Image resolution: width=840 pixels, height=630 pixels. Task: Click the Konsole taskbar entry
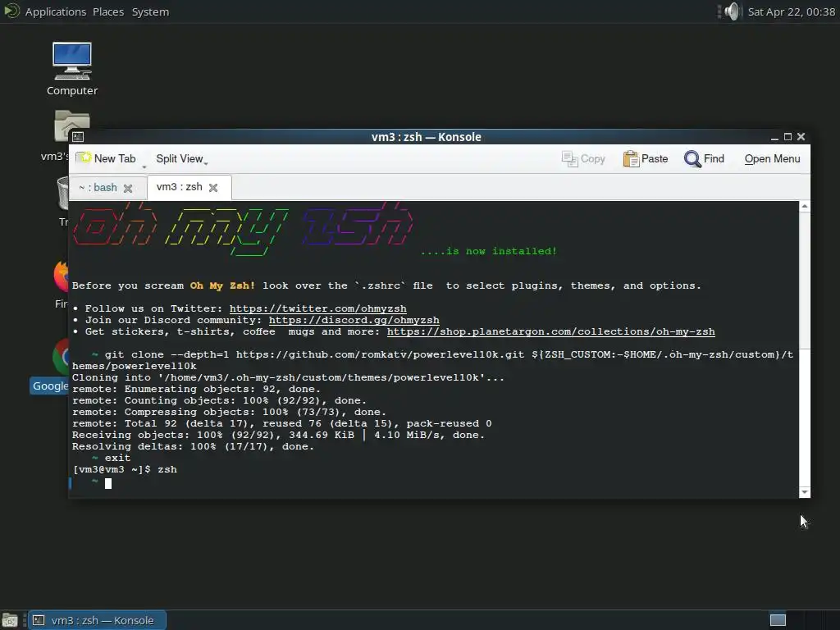coord(97,620)
